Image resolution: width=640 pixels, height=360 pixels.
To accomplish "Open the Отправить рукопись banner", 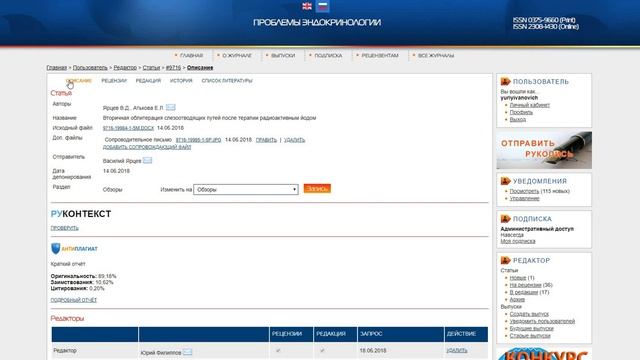I will tap(544, 150).
